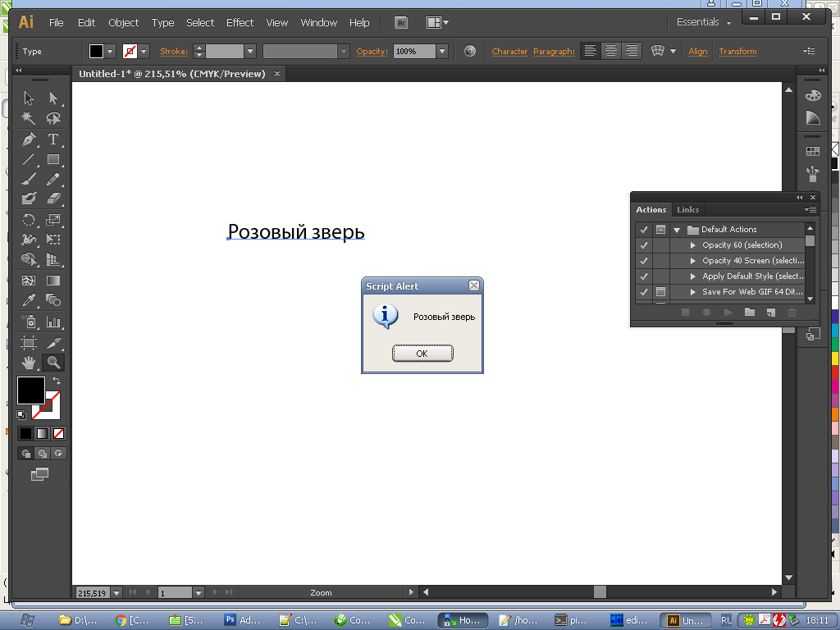
Task: Select the Line Segment tool
Action: (29, 159)
